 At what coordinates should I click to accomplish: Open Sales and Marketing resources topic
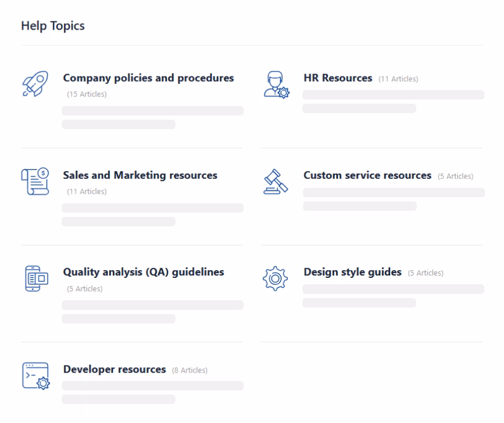pyautogui.click(x=140, y=175)
